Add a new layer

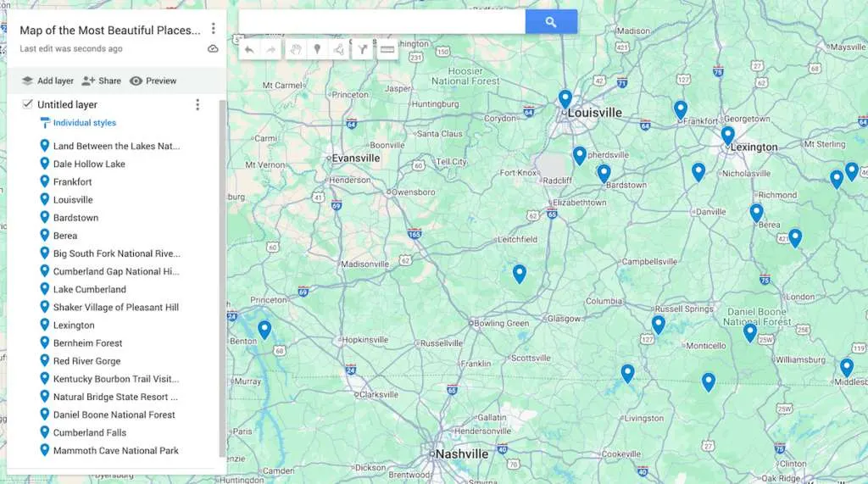47,81
